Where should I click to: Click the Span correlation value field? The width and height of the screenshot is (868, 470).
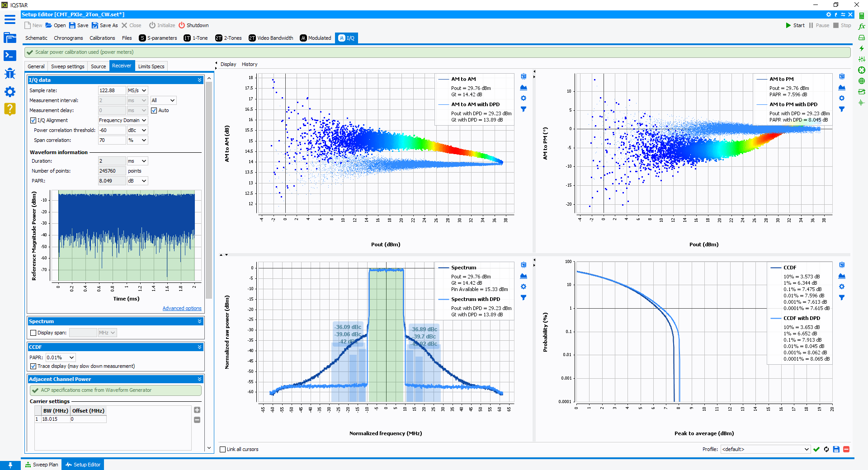[x=112, y=140]
